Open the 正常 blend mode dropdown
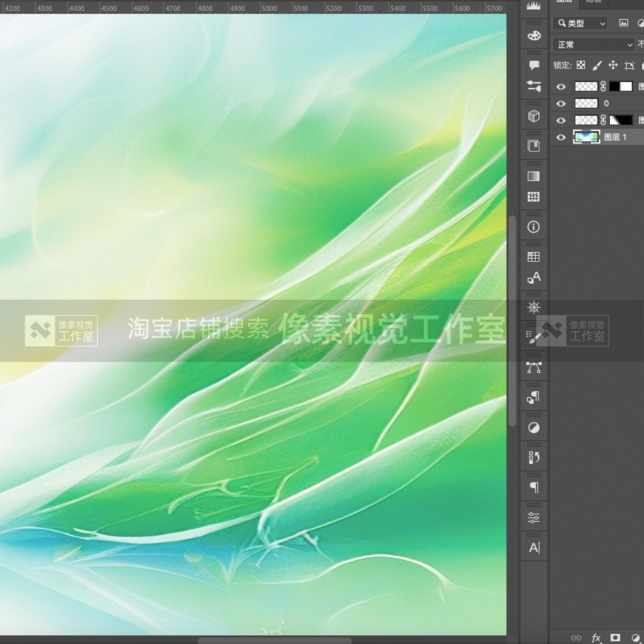The height and width of the screenshot is (644, 644). 593,45
